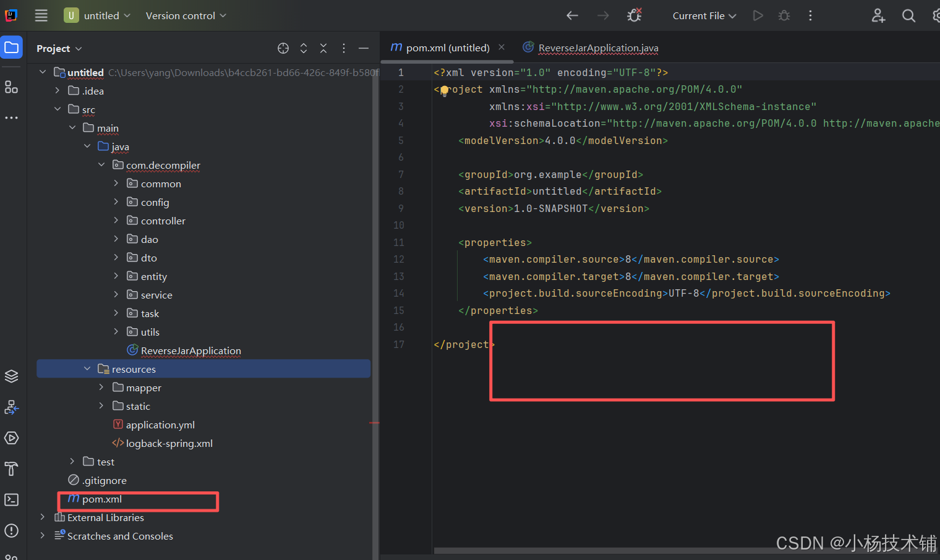Open the Build hammer tool window

(12, 469)
